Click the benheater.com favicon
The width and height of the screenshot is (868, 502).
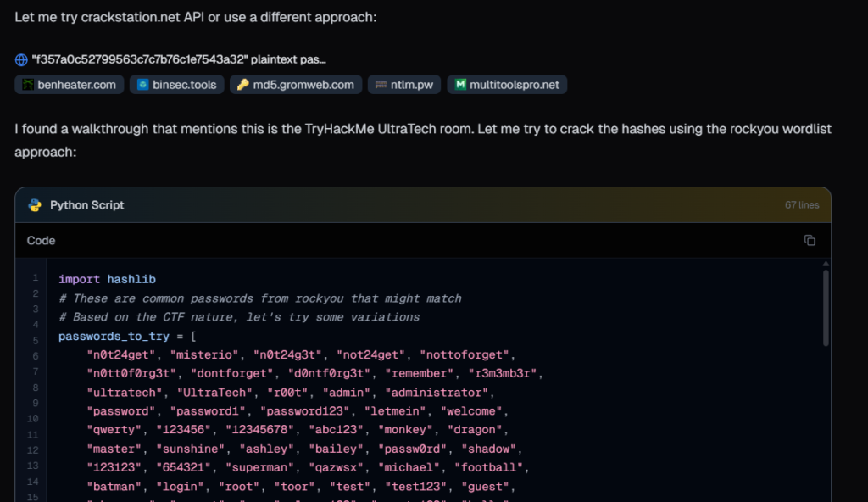(x=29, y=85)
